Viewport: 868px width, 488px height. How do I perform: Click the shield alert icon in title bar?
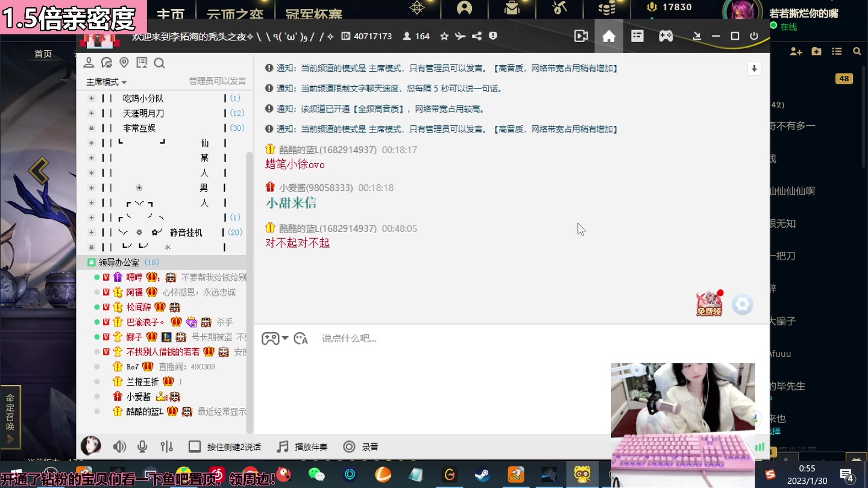[x=493, y=36]
